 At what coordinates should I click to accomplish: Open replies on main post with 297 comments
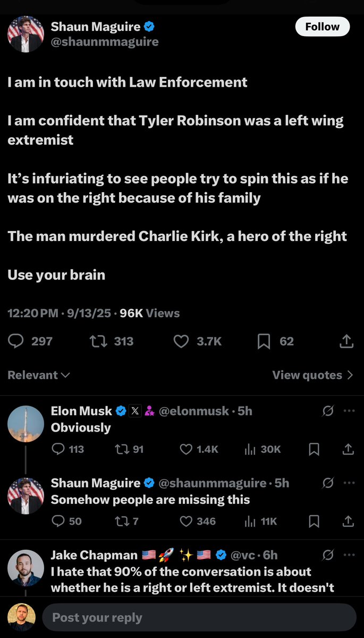tap(16, 341)
